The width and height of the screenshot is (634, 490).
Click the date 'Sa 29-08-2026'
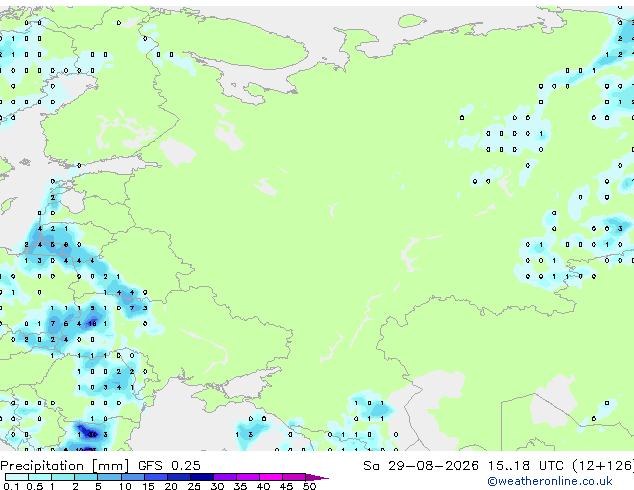coord(421,466)
